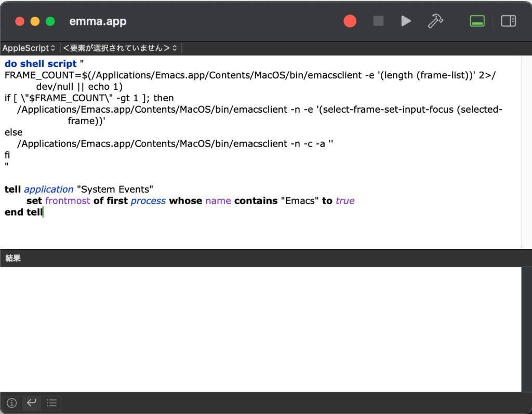Toggle the right sidebar panel
The image size is (532, 414).
tap(508, 21)
